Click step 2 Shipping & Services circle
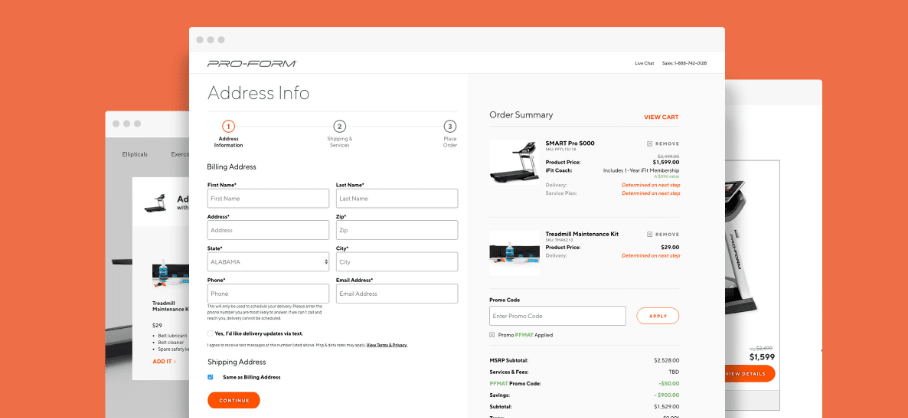This screenshot has width=908, height=418. point(340,126)
